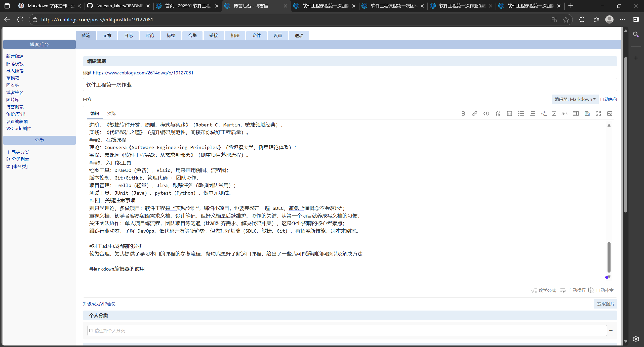Click the post title input field

350,85
